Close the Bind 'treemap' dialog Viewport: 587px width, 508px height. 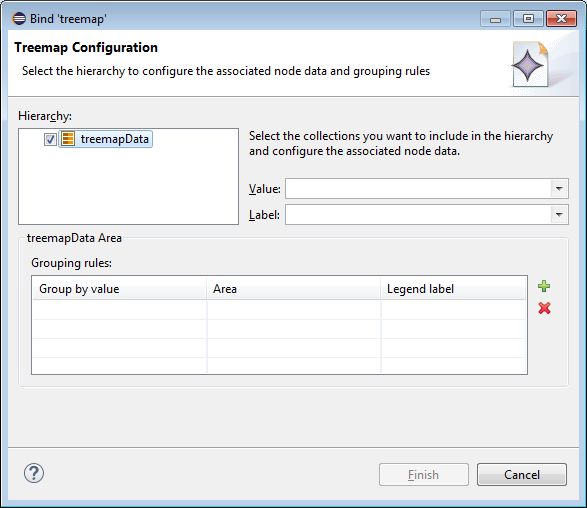click(561, 19)
